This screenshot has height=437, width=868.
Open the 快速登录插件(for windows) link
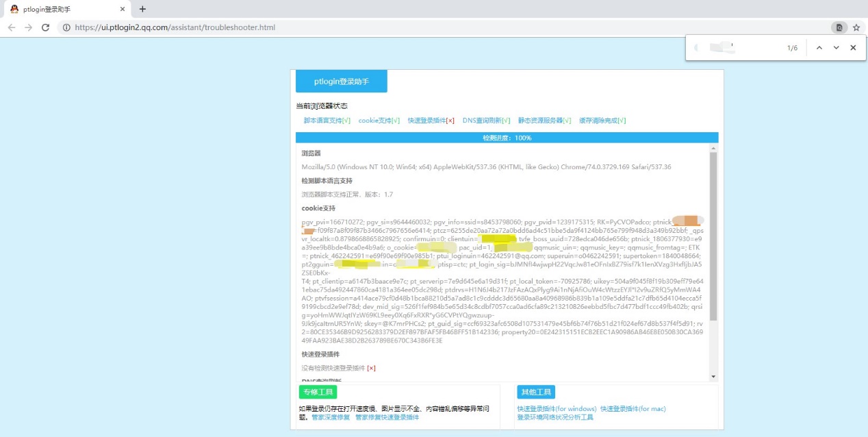557,409
